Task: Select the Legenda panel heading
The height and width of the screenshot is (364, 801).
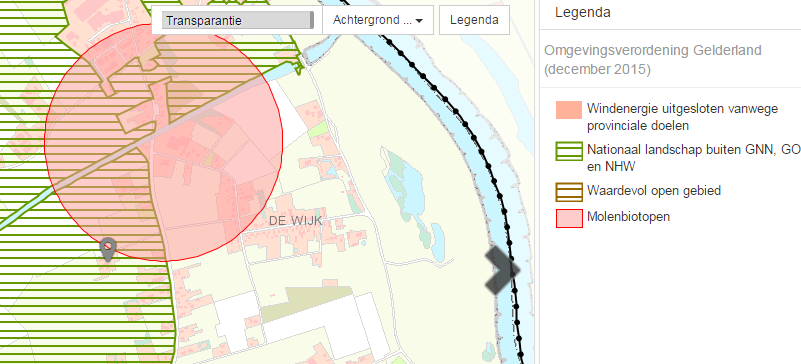Action: [x=582, y=12]
